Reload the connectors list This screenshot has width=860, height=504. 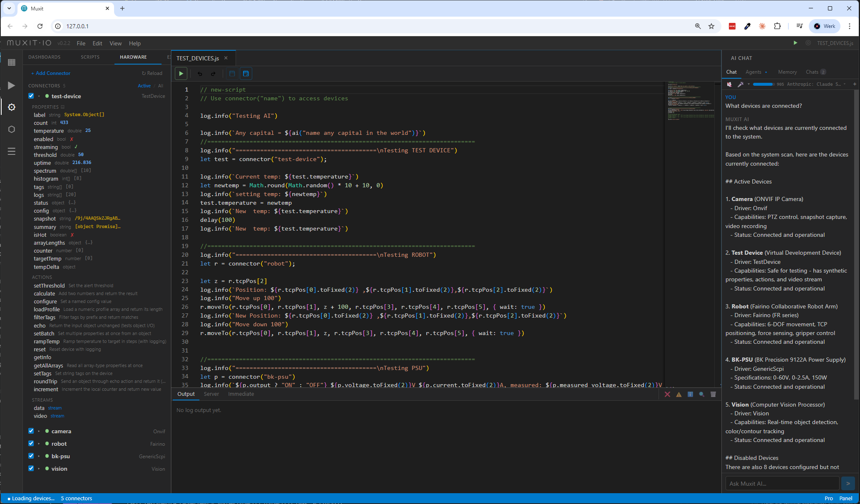pos(152,73)
